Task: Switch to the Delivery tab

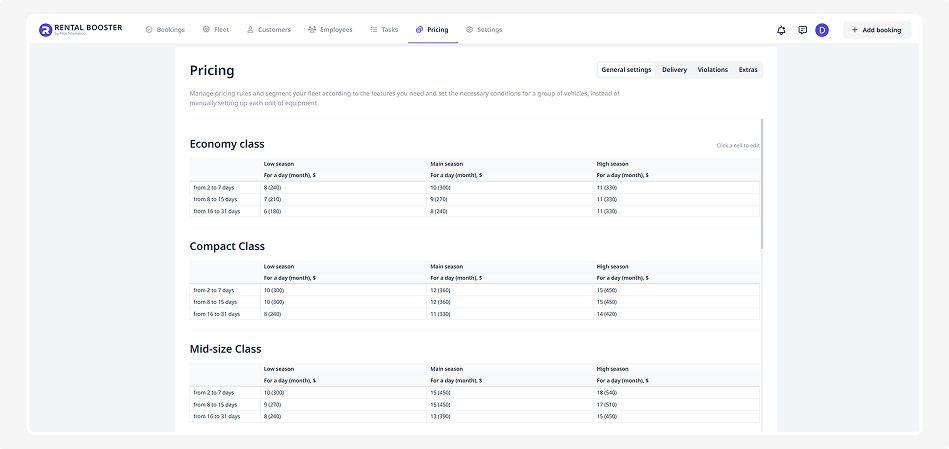Action: point(674,70)
